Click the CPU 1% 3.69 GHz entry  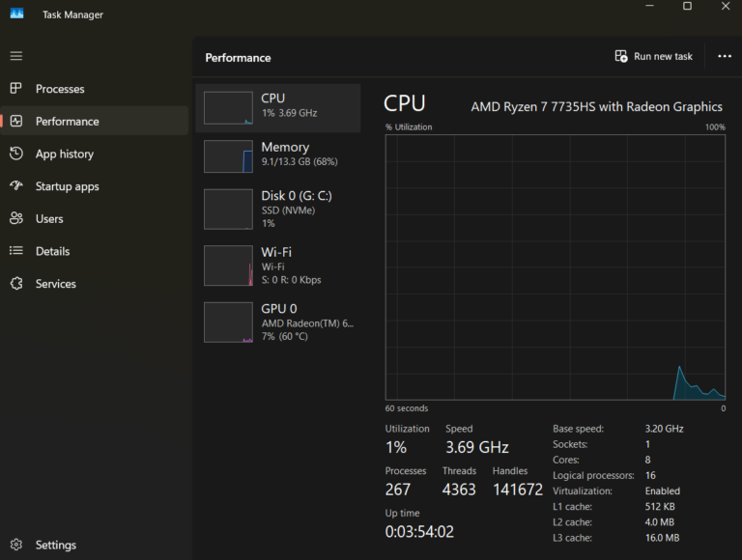pyautogui.click(x=278, y=108)
